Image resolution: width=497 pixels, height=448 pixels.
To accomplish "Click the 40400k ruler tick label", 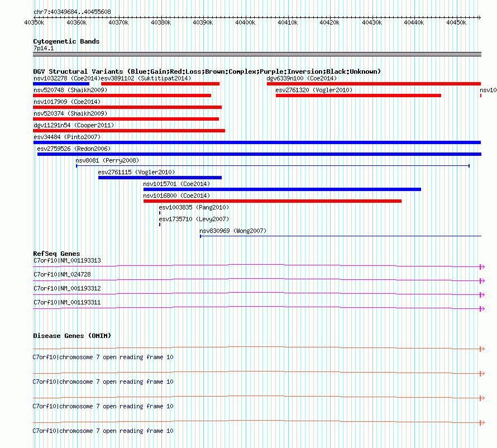I will coord(245,23).
